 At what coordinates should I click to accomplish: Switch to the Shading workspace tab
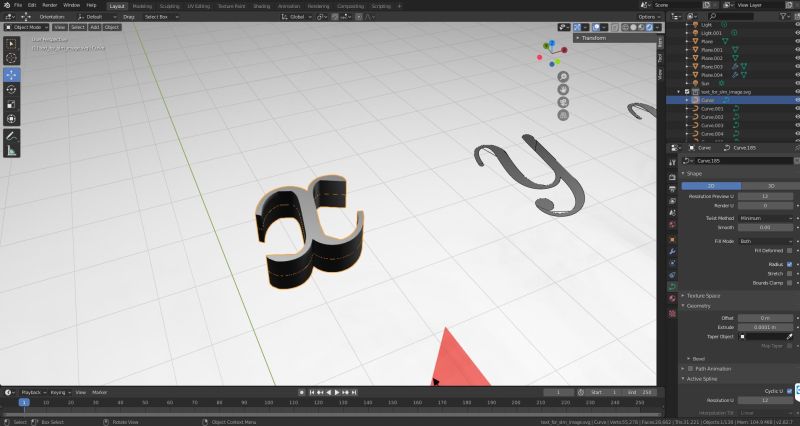262,6
